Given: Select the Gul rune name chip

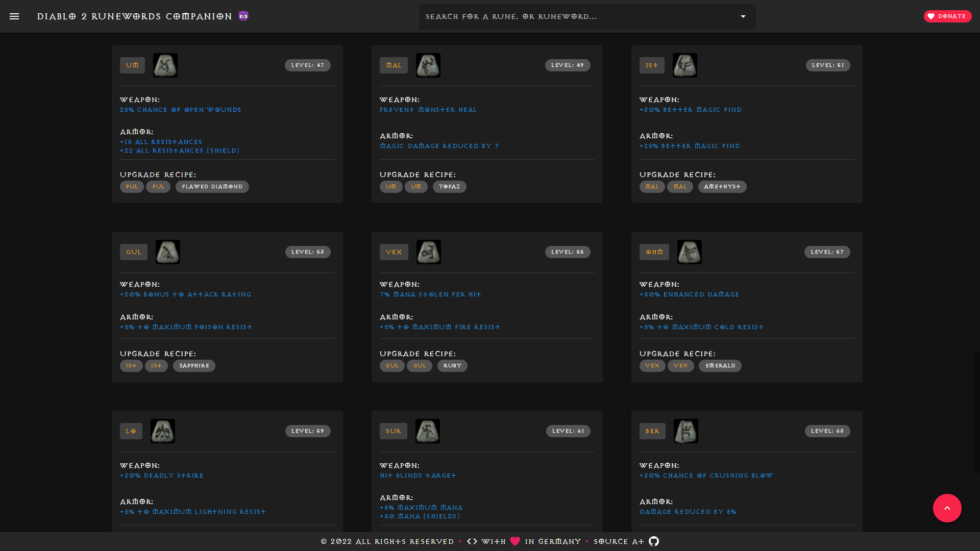Looking at the screenshot, I should (134, 252).
